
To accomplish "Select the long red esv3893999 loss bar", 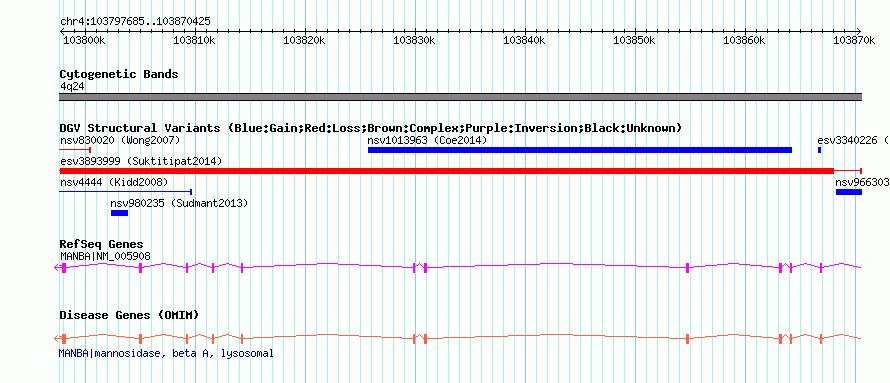I will coord(460,171).
